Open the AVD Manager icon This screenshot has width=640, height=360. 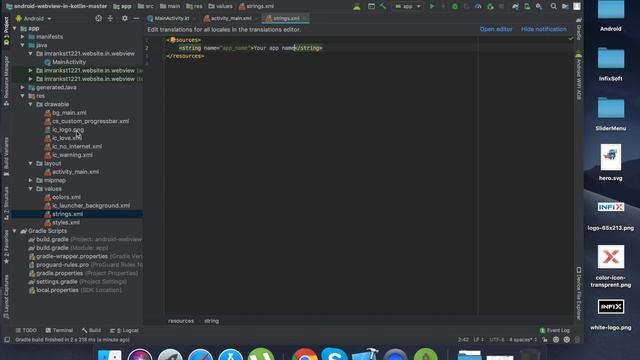(527, 6)
